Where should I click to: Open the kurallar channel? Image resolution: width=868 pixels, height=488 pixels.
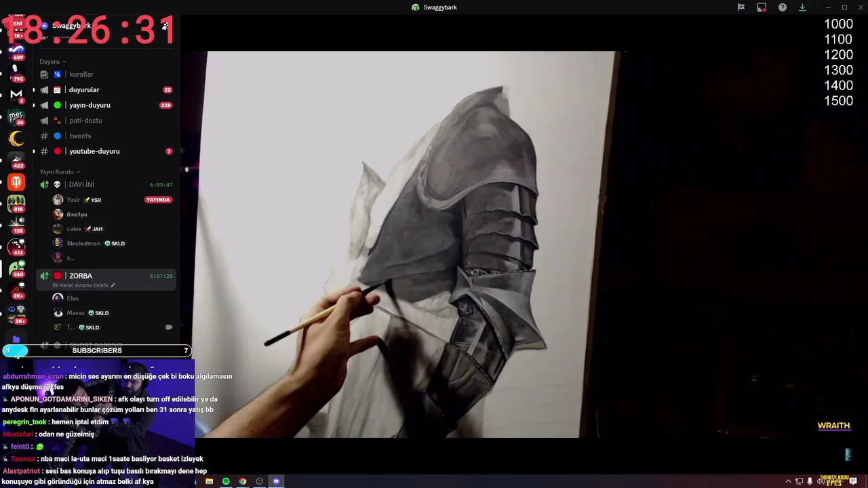pyautogui.click(x=106, y=75)
